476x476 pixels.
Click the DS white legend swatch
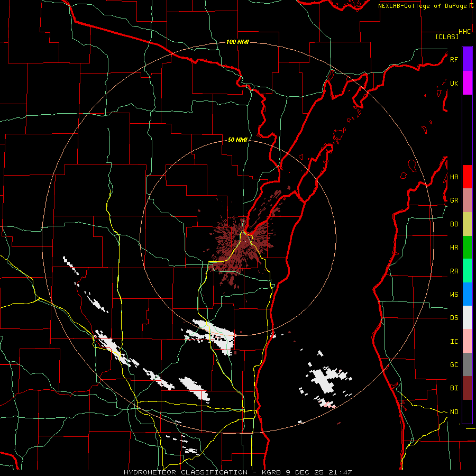467,317
